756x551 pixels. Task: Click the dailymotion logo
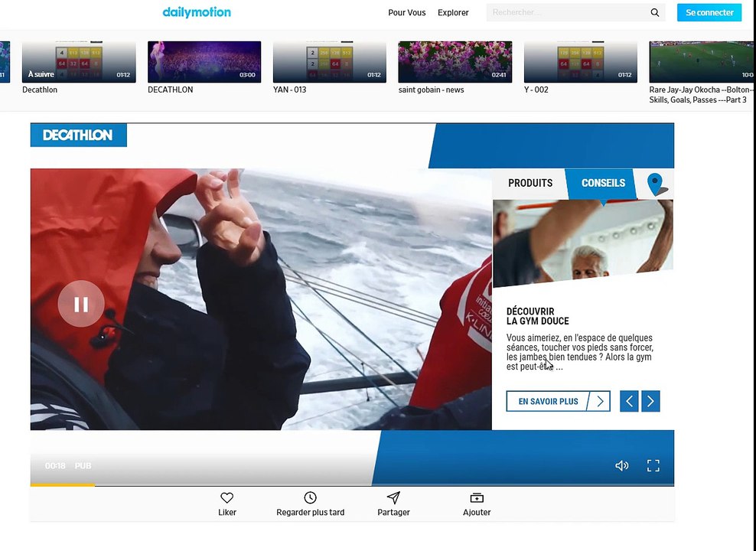[x=197, y=12]
